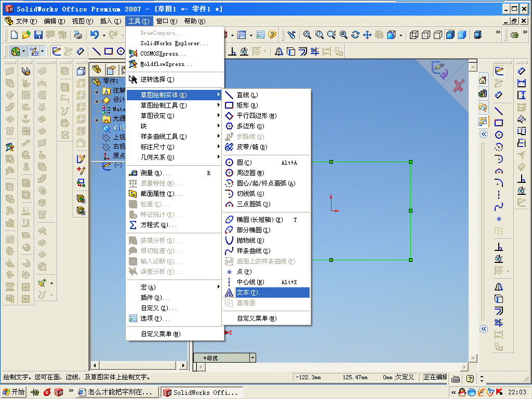
Task: Click exit sketch confirmation corner icon
Action: [x=440, y=70]
